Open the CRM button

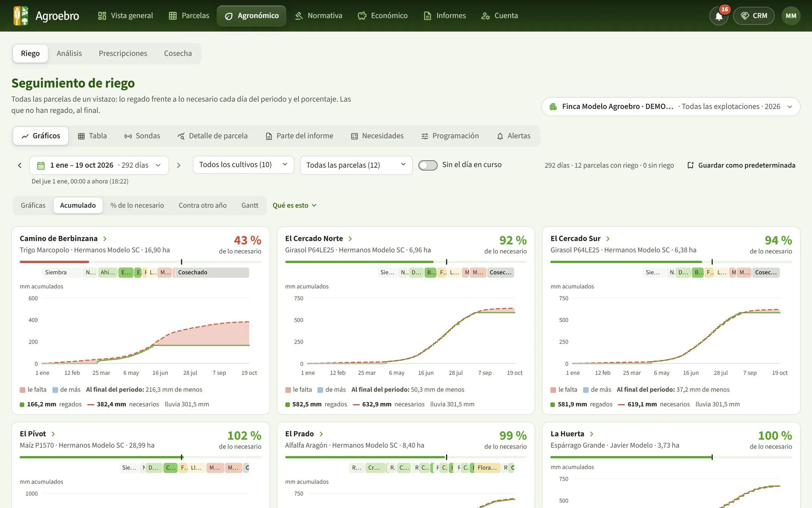[x=754, y=16]
